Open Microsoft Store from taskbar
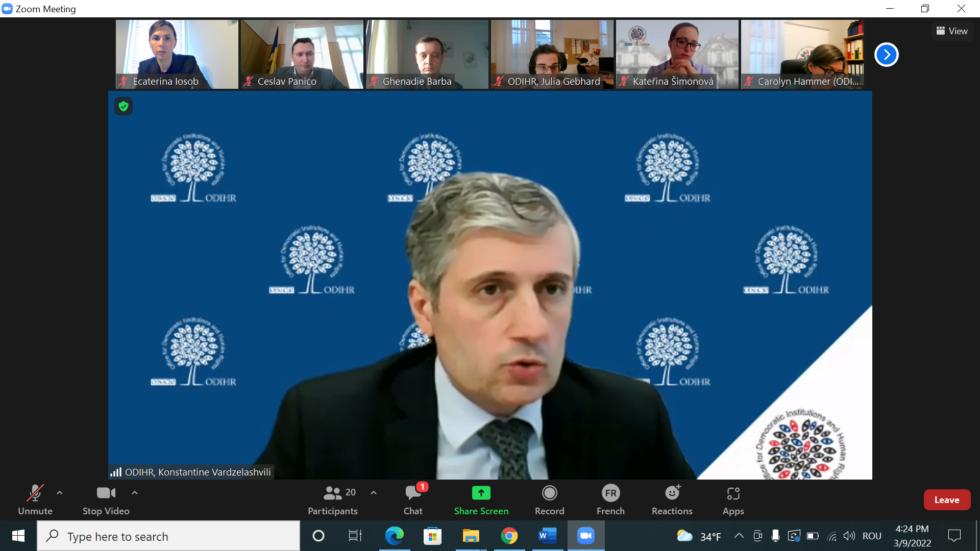980x551 pixels. [433, 536]
